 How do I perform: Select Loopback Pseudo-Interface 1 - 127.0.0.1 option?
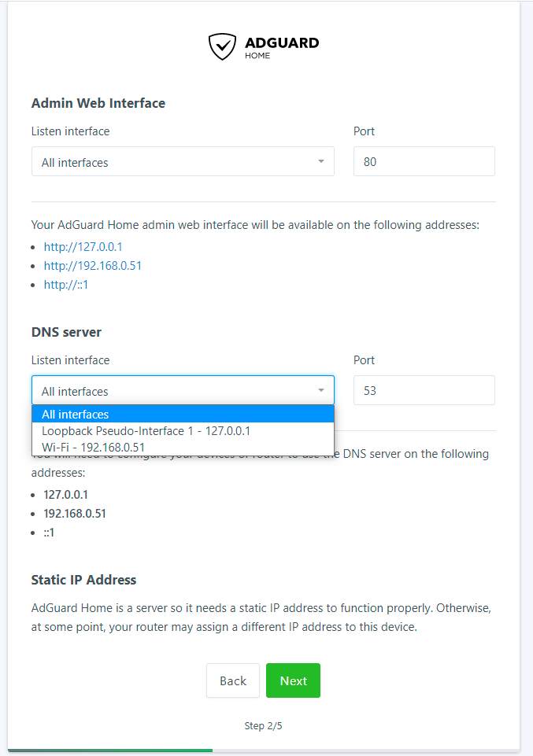coord(146,431)
